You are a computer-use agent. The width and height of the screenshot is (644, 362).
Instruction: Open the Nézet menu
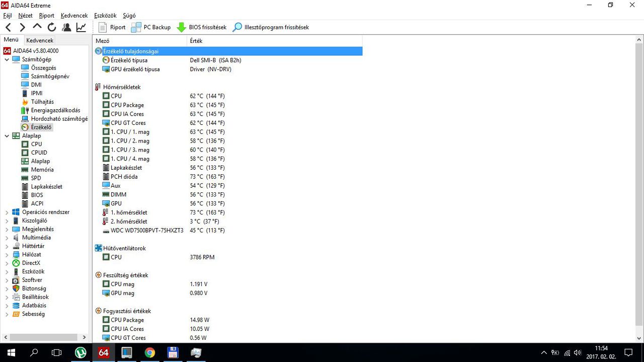pyautogui.click(x=25, y=16)
